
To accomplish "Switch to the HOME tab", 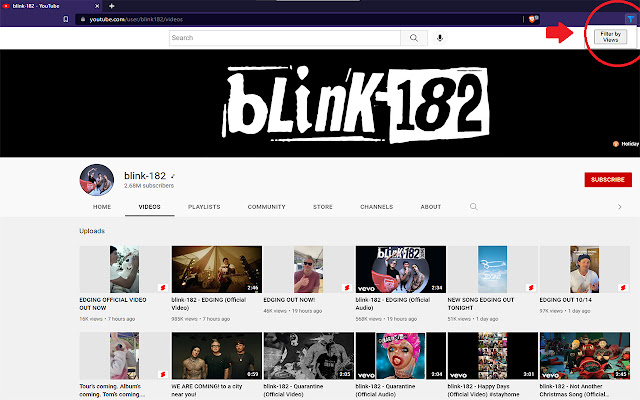I will point(102,207).
